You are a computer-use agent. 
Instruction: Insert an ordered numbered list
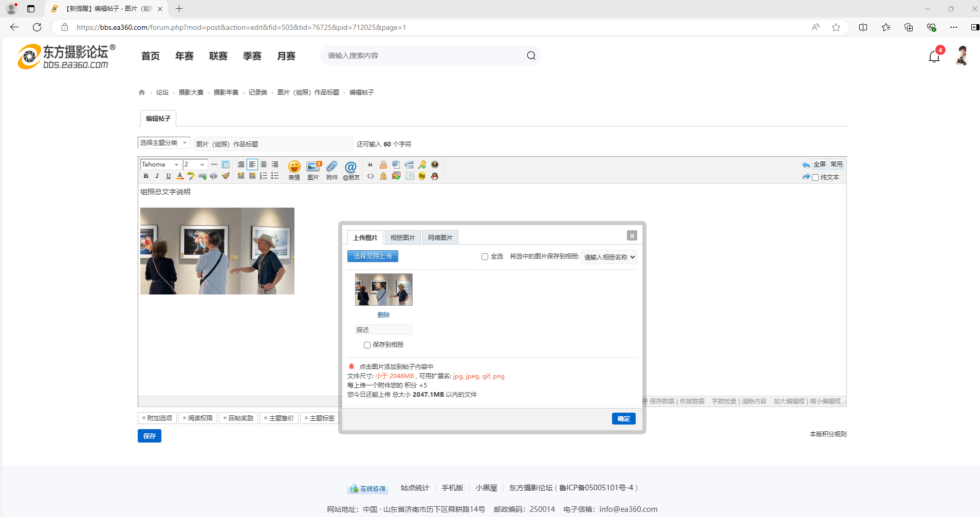pyautogui.click(x=264, y=176)
